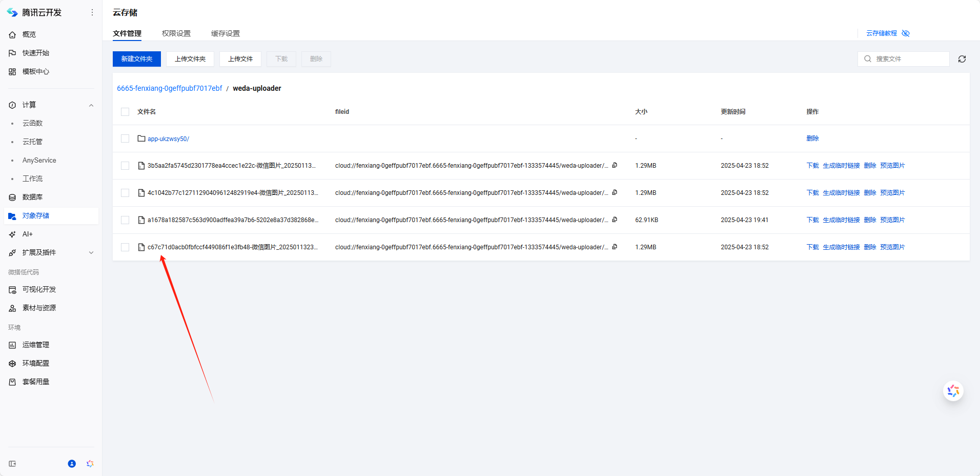980x476 pixels.
Task: Open 云函数 in the sidebar
Action: (32, 123)
